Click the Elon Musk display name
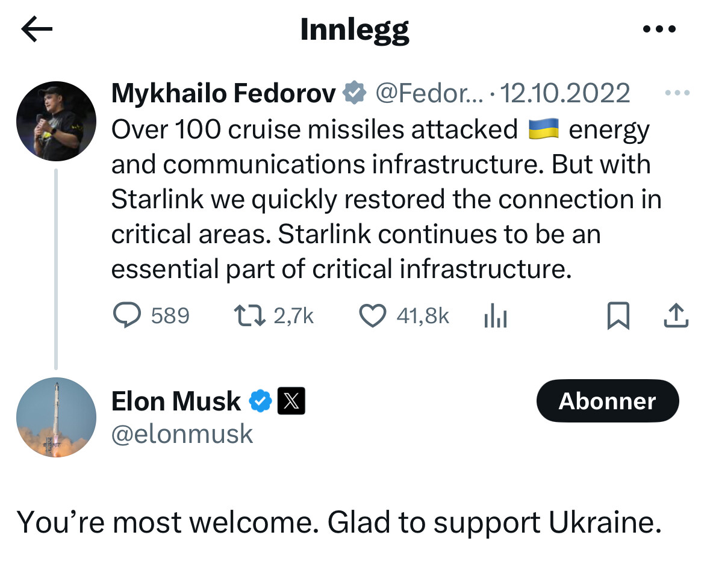 pyautogui.click(x=176, y=401)
